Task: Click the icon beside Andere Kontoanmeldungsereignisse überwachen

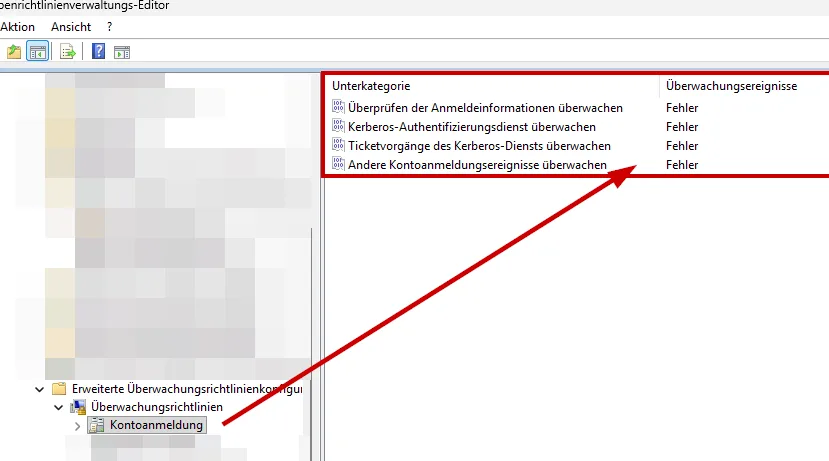Action: (338, 165)
